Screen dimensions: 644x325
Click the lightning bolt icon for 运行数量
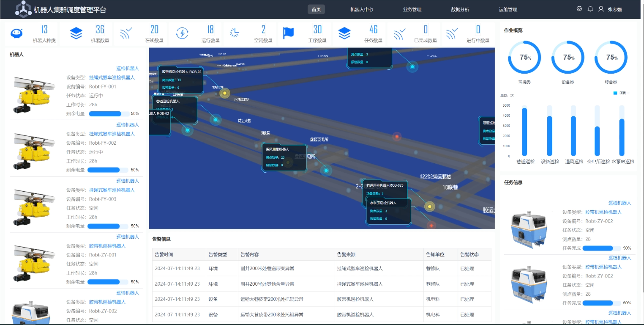(182, 33)
